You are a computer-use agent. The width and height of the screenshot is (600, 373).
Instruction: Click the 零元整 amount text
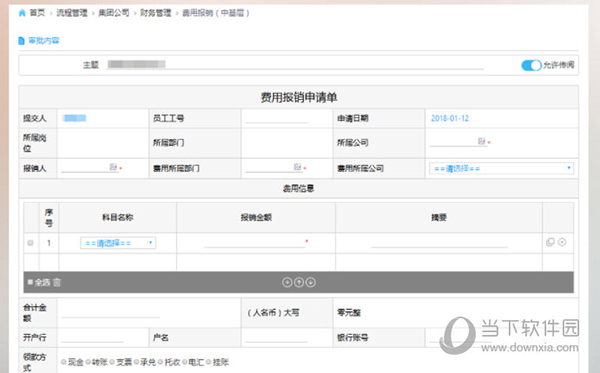tap(349, 313)
